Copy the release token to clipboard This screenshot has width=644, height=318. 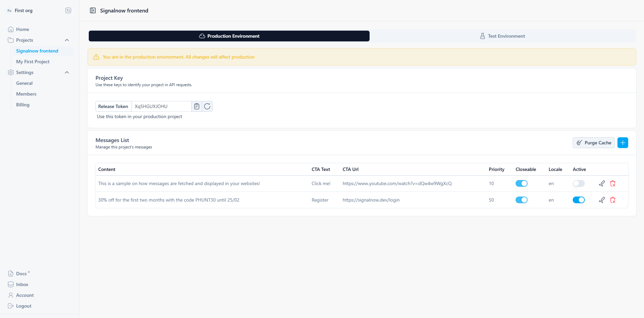pos(197,106)
